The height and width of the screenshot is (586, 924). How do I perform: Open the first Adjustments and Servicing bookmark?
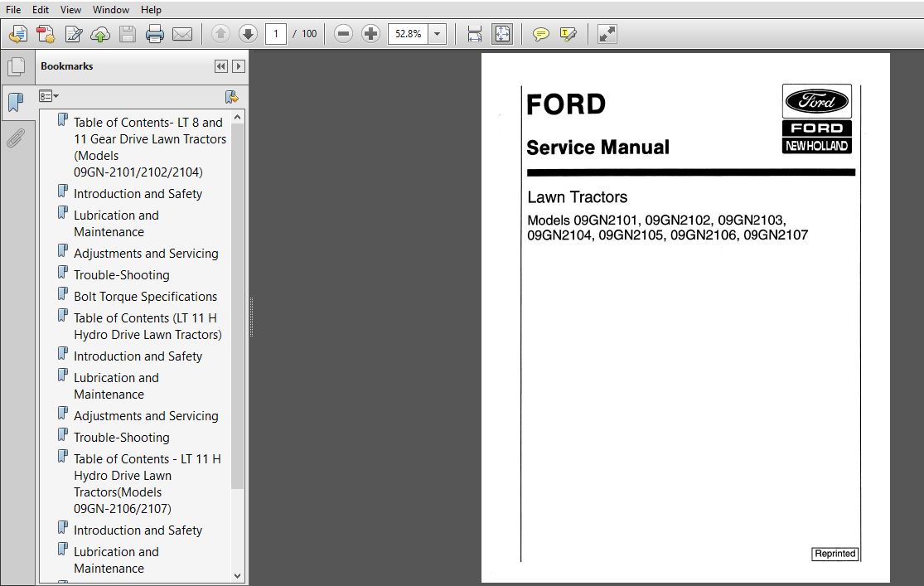[x=146, y=254]
